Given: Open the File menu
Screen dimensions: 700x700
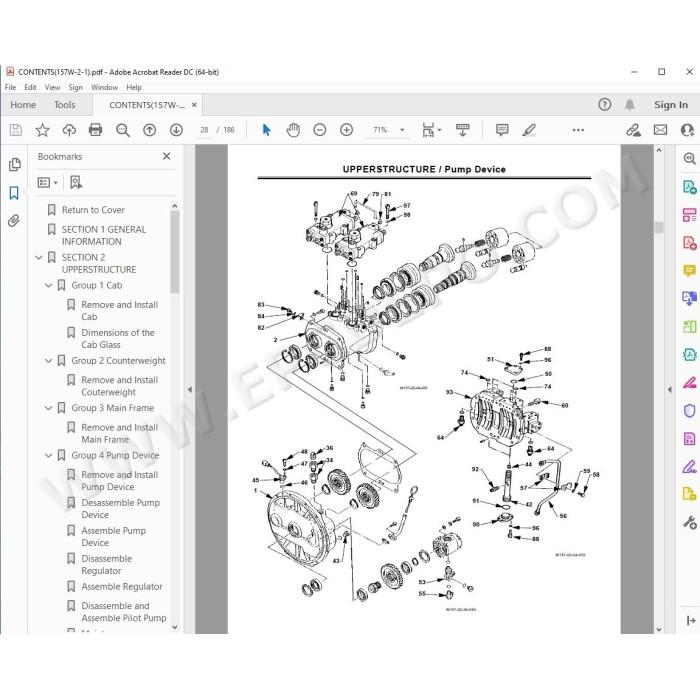Looking at the screenshot, I should [x=10, y=87].
